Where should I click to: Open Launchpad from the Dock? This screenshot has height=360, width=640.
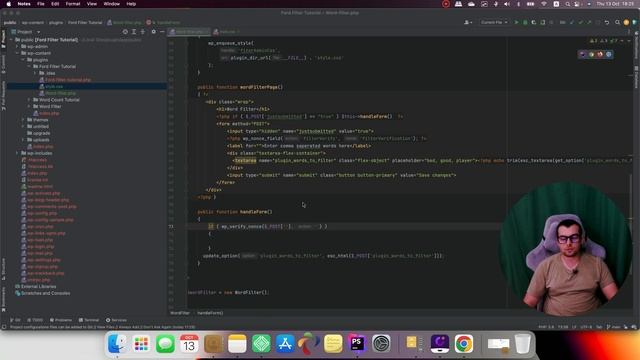(141, 344)
